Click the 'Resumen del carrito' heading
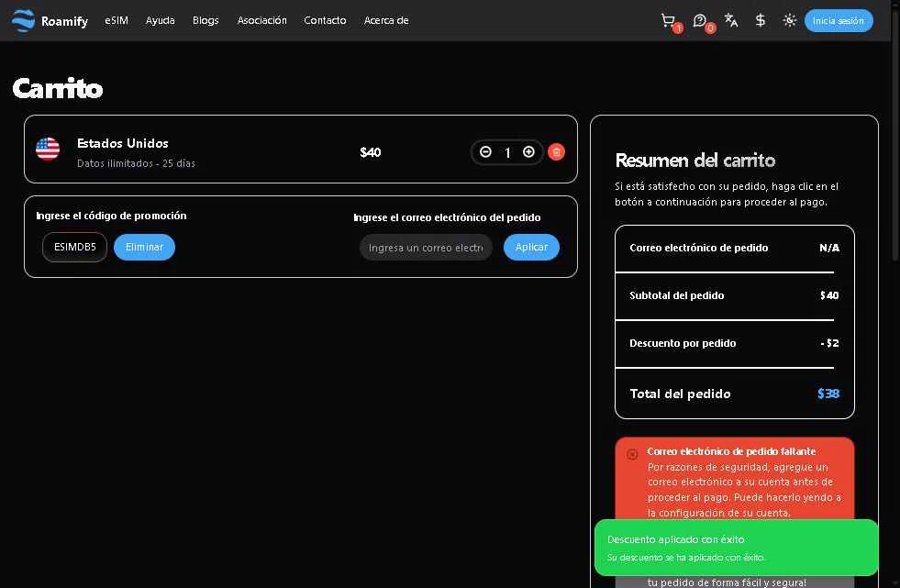Viewport: 900px width, 588px height. (x=695, y=160)
